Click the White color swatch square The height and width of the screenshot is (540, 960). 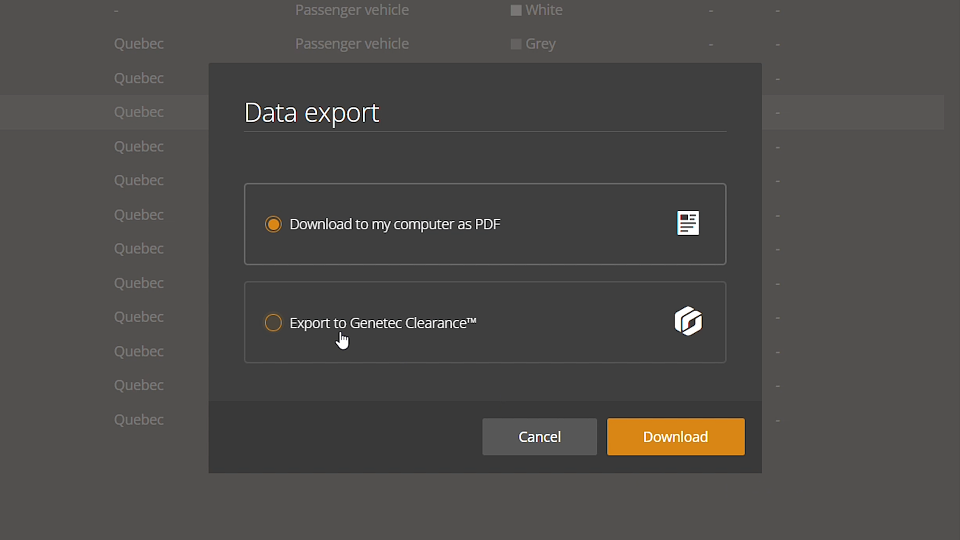point(516,10)
